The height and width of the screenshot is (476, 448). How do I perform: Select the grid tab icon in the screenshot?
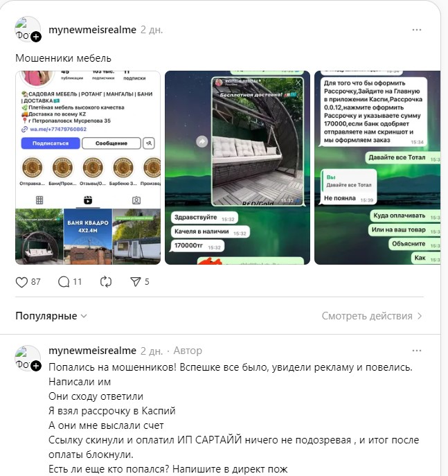coord(39,200)
